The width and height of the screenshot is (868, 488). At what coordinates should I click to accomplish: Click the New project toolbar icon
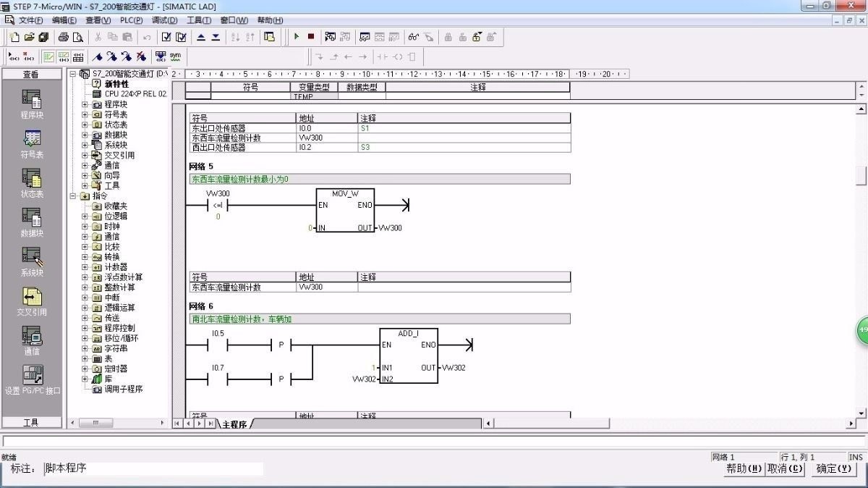coord(14,37)
